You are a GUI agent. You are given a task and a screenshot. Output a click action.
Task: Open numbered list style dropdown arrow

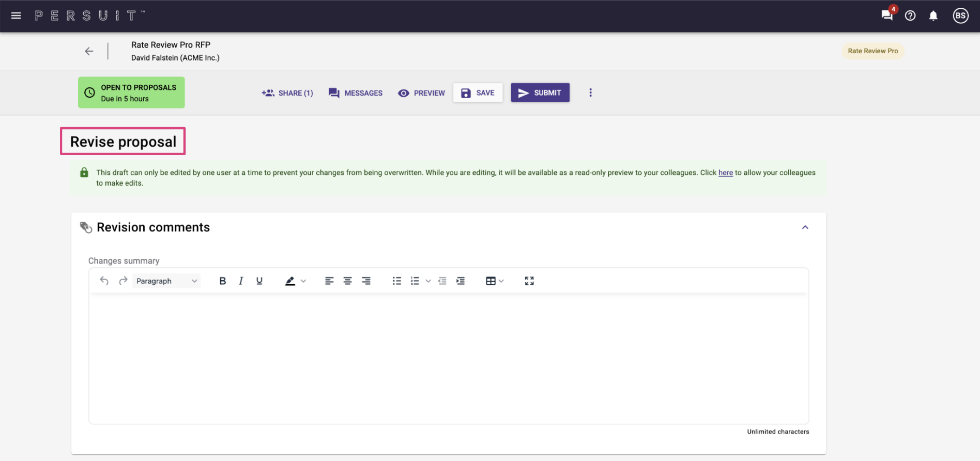[x=428, y=281]
